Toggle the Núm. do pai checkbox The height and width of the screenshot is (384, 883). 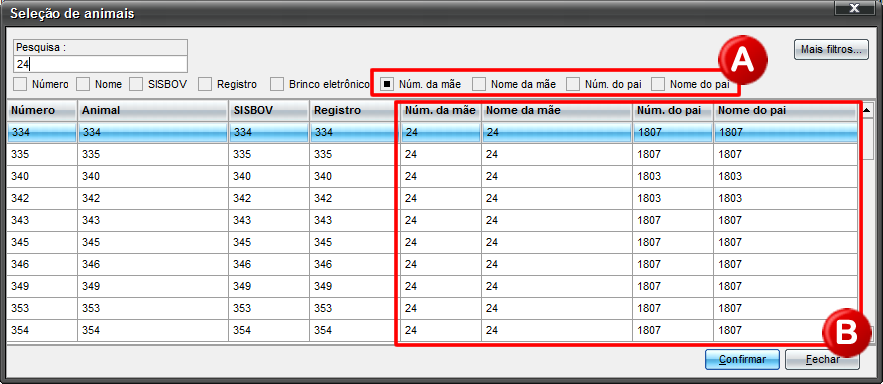(573, 84)
